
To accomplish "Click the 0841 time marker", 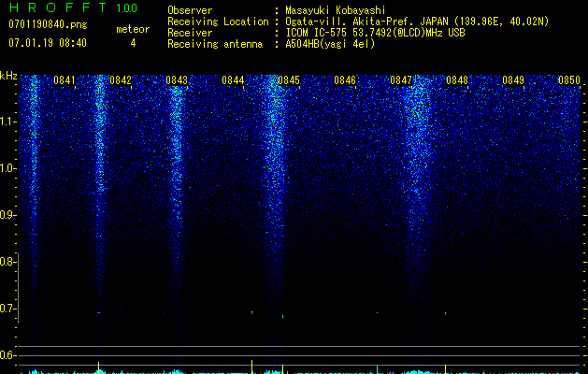I will pos(65,80).
